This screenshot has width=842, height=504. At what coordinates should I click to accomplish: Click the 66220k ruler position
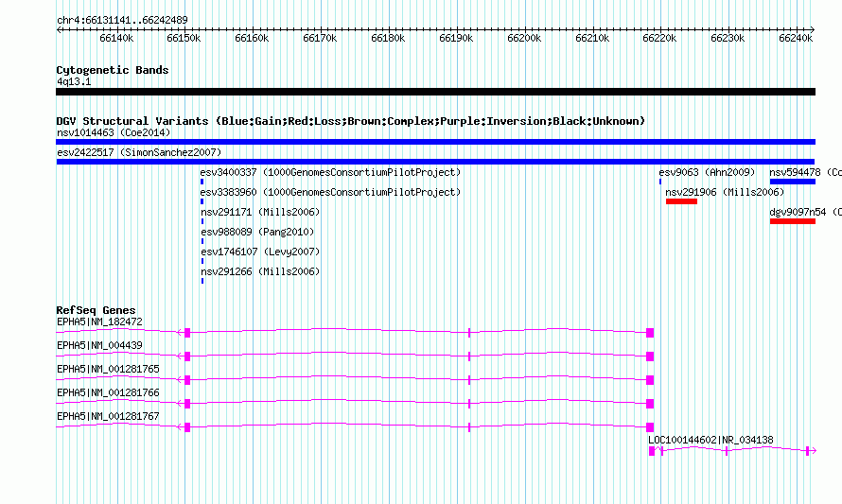tap(660, 38)
